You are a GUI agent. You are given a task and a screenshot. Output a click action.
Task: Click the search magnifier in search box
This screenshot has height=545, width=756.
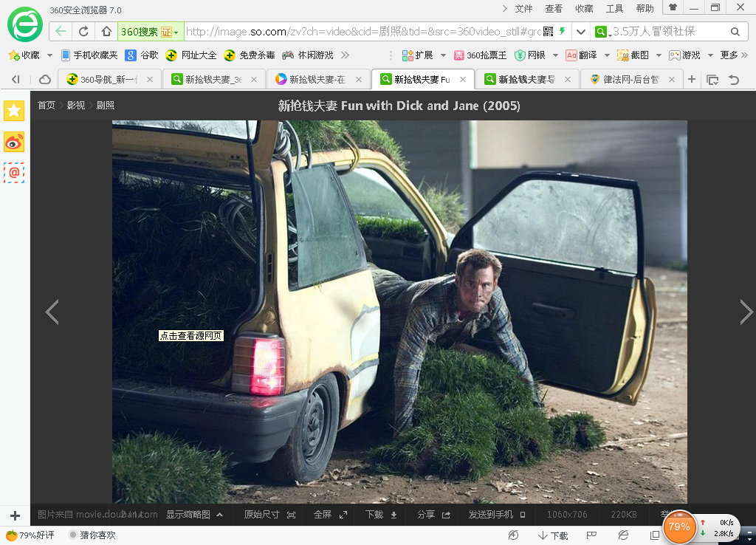(x=735, y=32)
